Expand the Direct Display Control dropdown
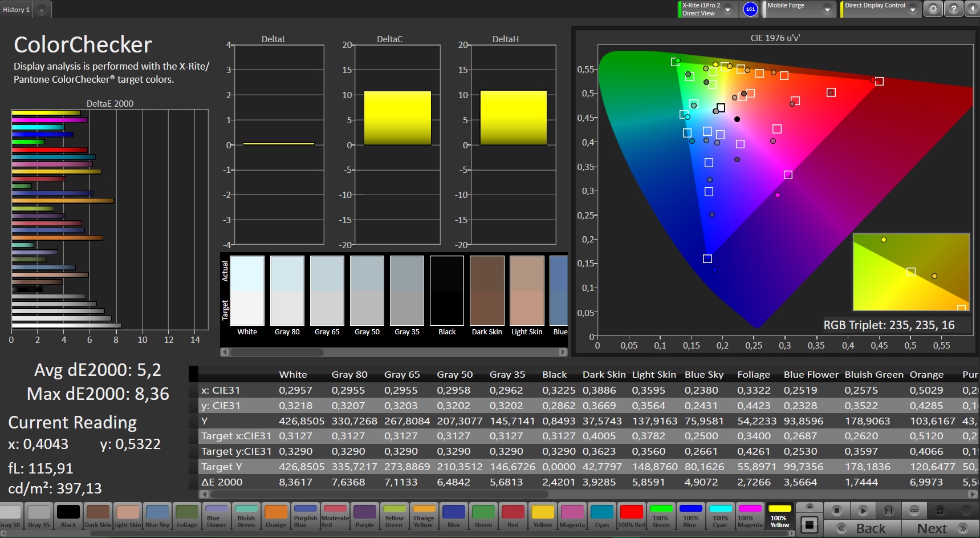 [912, 10]
